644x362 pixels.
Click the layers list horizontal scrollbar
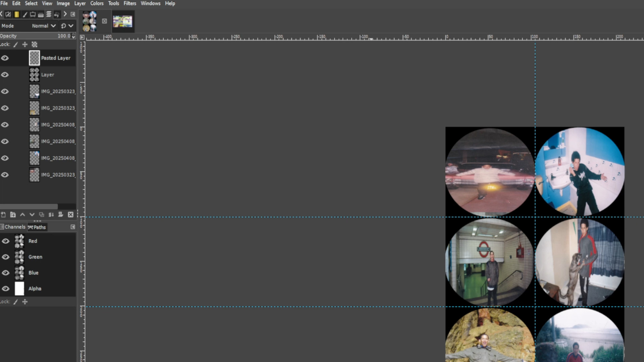tap(29, 206)
